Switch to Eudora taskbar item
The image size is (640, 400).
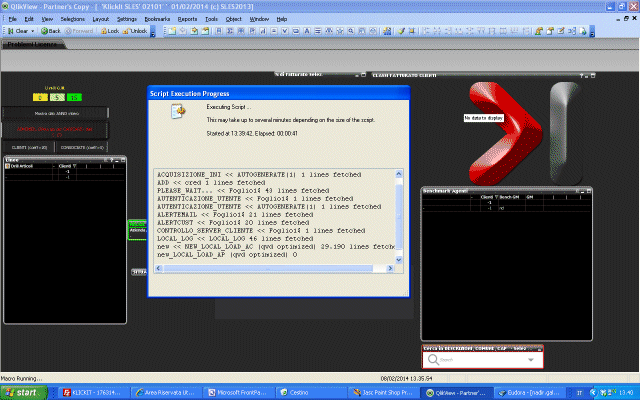(x=529, y=393)
